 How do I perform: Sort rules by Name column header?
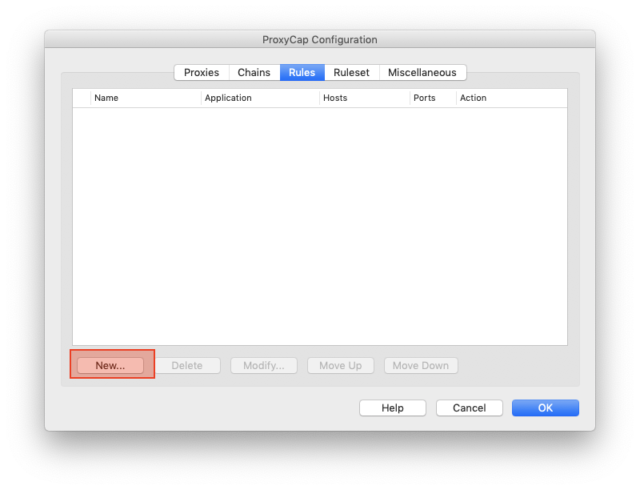click(146, 98)
